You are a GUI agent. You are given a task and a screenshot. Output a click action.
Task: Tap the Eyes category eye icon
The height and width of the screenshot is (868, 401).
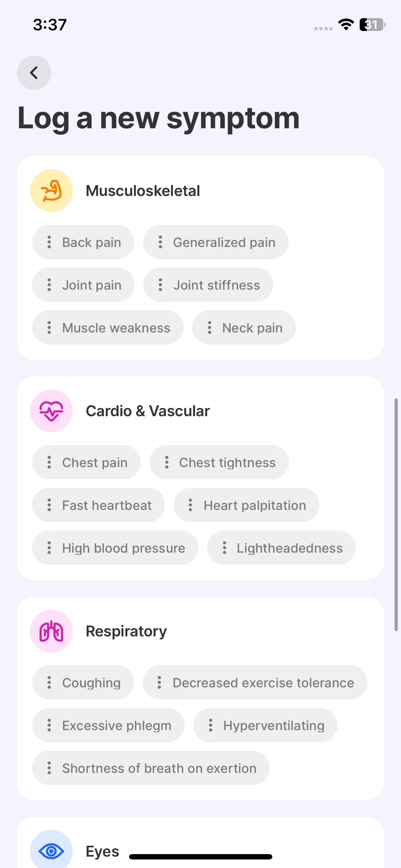(51, 851)
